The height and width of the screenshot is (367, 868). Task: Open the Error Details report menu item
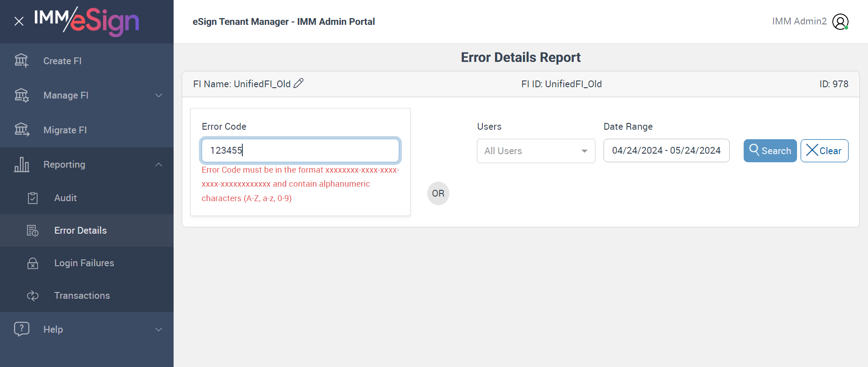80,231
